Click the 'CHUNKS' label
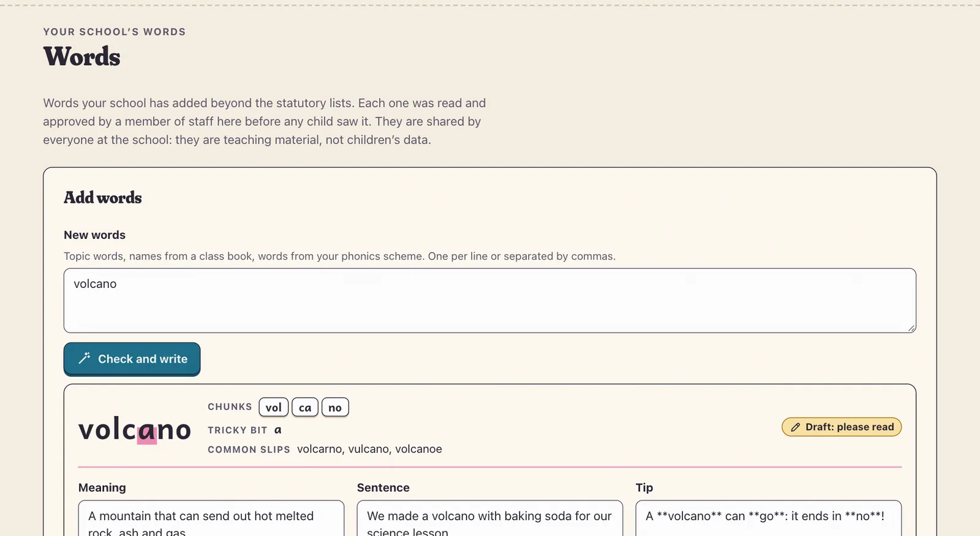Screen dimensions: 980x536 (x=230, y=407)
